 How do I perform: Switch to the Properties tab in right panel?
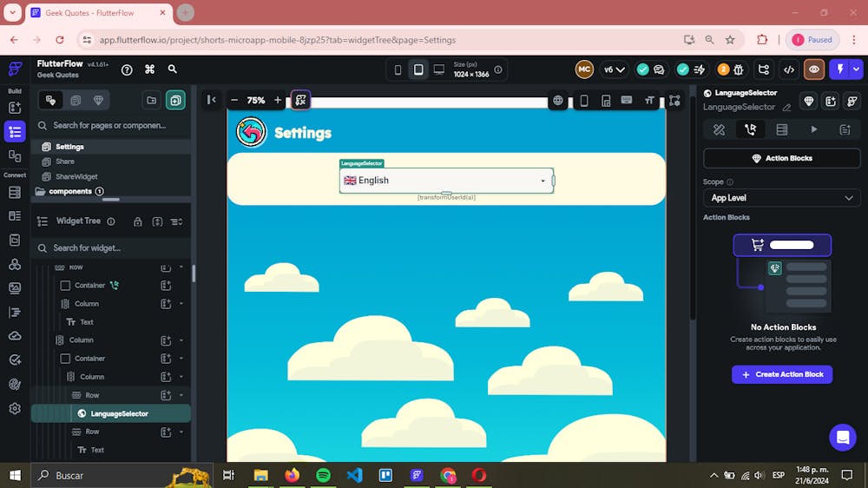[719, 129]
